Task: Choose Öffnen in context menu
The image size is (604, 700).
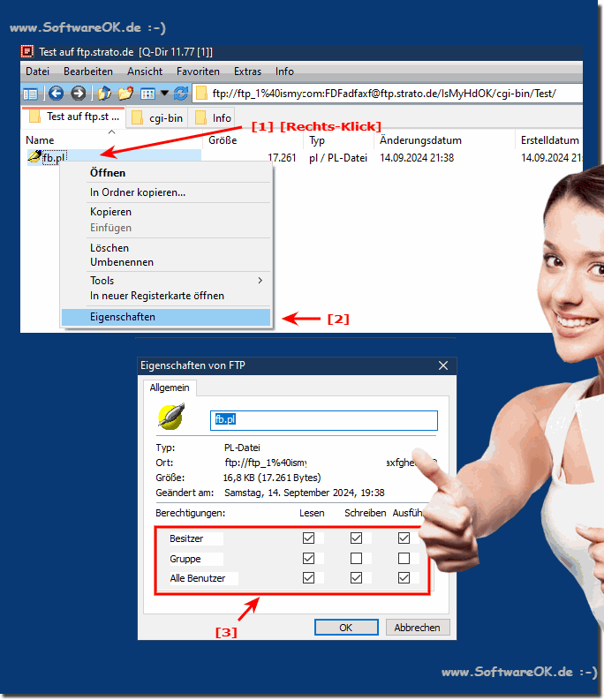Action: point(166,173)
